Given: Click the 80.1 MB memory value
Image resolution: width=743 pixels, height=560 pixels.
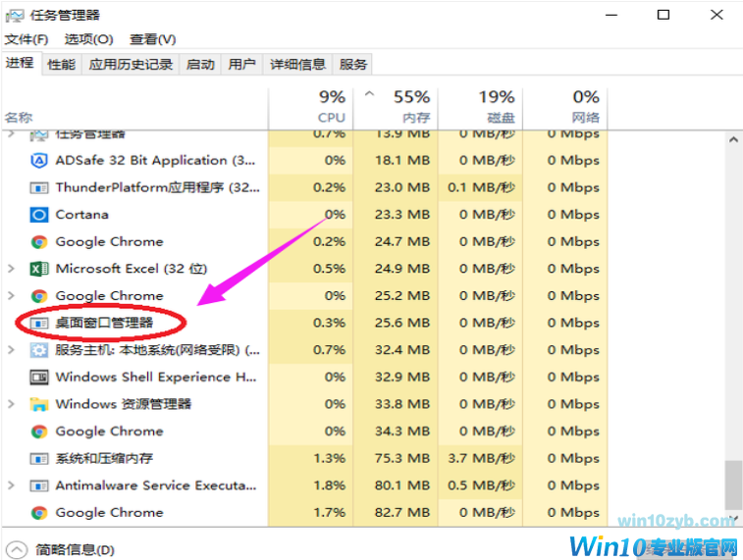Looking at the screenshot, I should (x=401, y=485).
